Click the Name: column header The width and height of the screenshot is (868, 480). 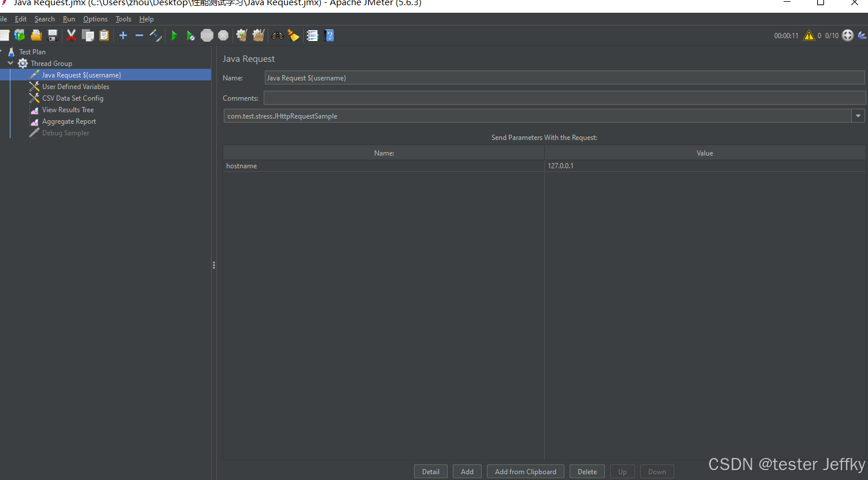click(x=384, y=153)
